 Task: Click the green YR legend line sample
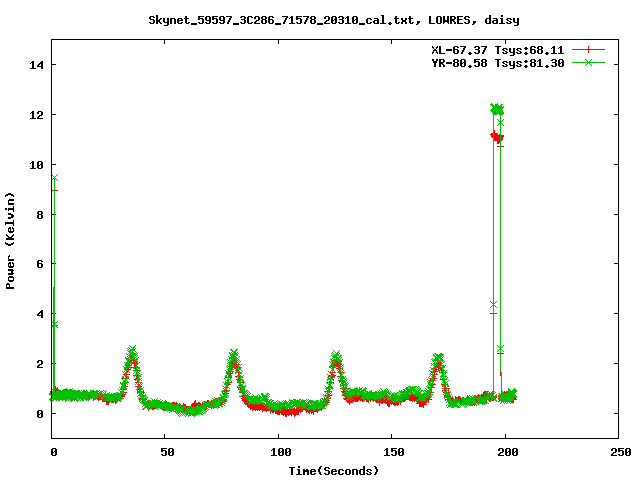(588, 62)
